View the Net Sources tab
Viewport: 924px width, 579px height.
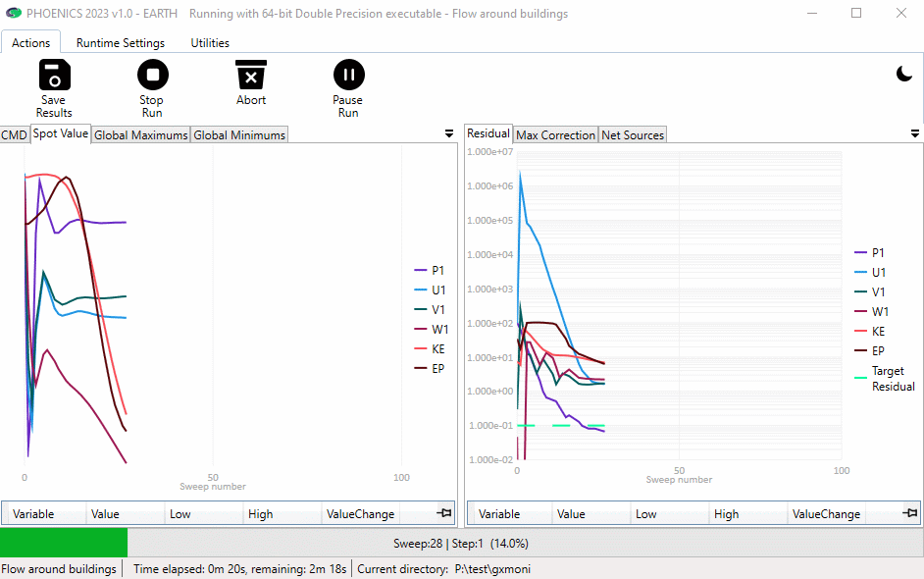[633, 135]
